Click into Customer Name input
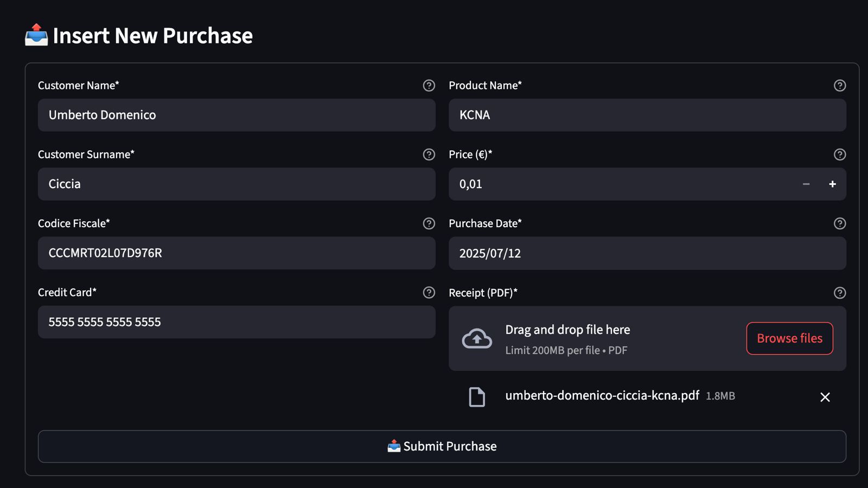868x488 pixels. 237,115
